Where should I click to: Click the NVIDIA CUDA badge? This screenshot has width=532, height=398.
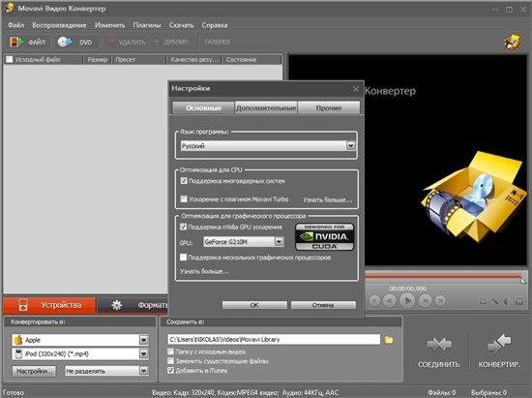tap(324, 236)
